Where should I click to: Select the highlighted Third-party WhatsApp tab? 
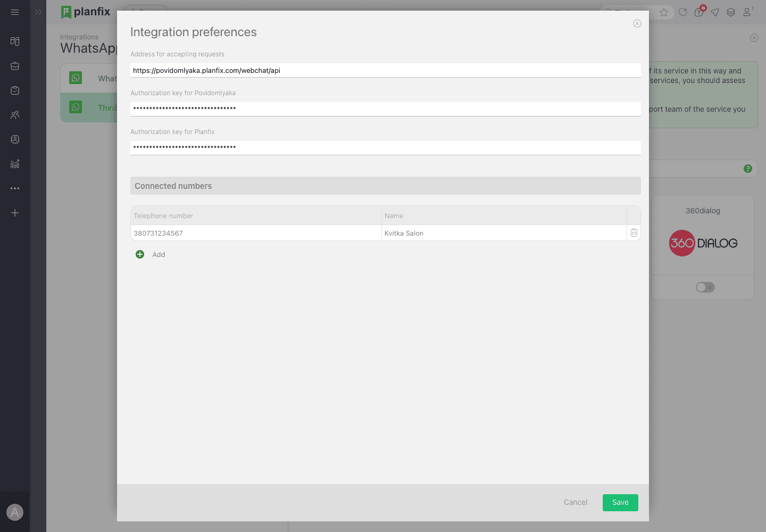pyautogui.click(x=89, y=107)
